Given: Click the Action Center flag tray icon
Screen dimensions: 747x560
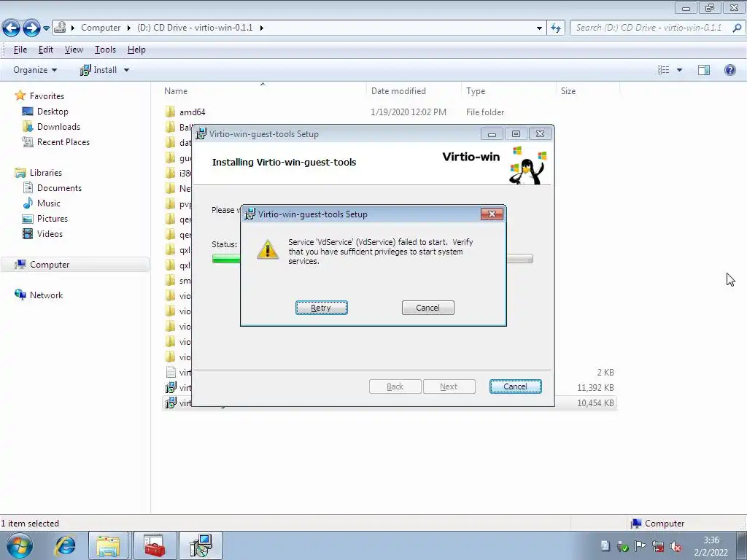Looking at the screenshot, I should pos(640,546).
